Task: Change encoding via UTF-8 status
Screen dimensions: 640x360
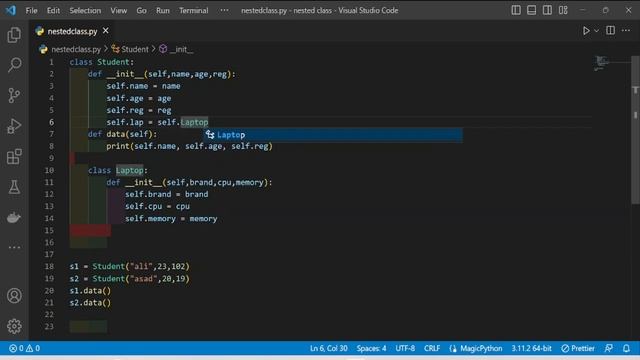Action: click(x=405, y=348)
